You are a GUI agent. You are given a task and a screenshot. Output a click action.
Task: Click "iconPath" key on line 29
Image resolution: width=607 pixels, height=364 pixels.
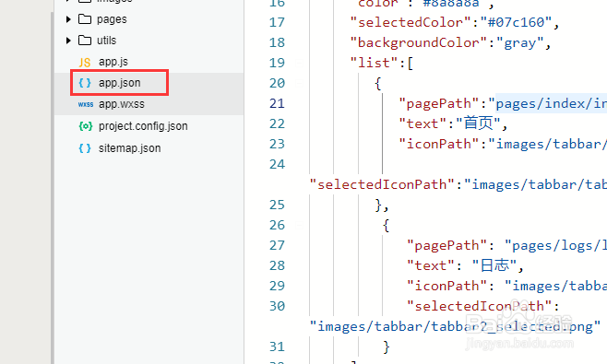[x=447, y=286]
